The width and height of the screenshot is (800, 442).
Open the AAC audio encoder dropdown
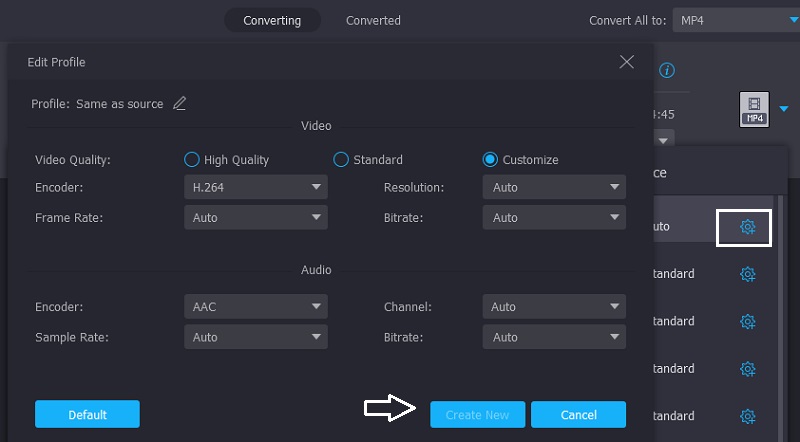click(256, 307)
